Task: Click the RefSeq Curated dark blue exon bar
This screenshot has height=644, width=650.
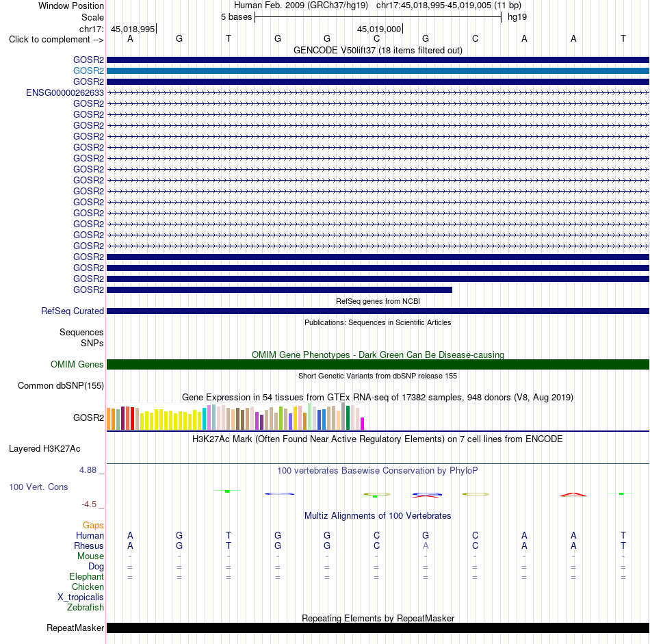Action: click(x=378, y=311)
